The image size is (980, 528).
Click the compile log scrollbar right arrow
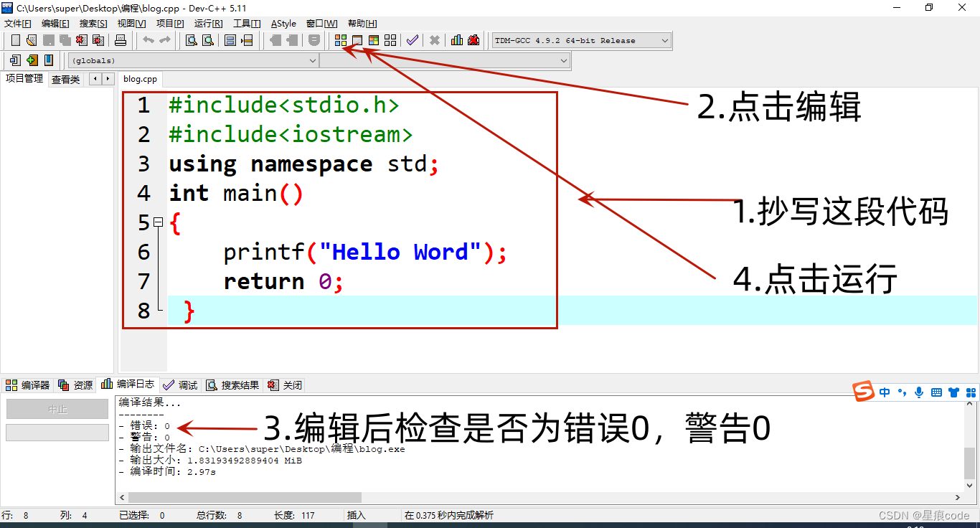pos(958,497)
